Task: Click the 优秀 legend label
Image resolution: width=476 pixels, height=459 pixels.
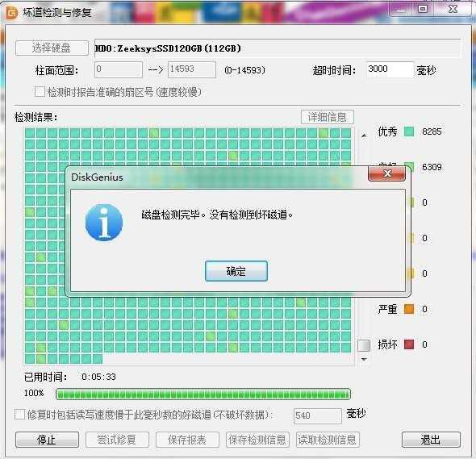Action: (387, 131)
